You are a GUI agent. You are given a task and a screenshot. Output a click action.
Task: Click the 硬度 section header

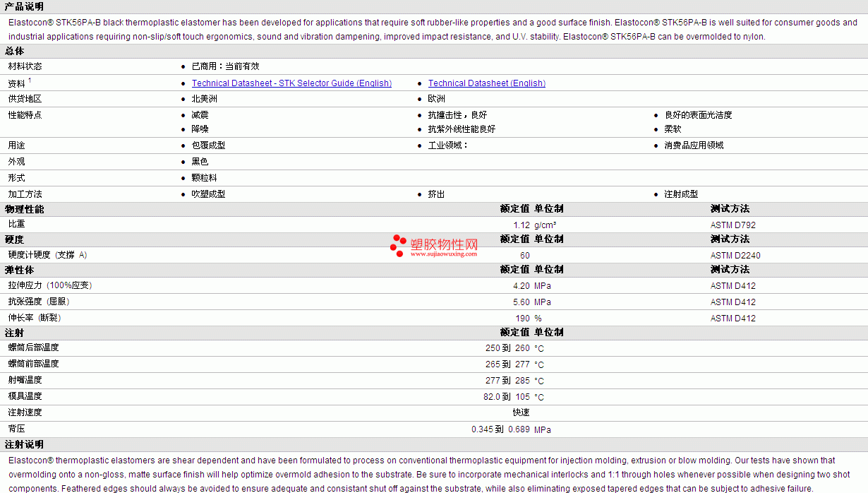pos(14,239)
